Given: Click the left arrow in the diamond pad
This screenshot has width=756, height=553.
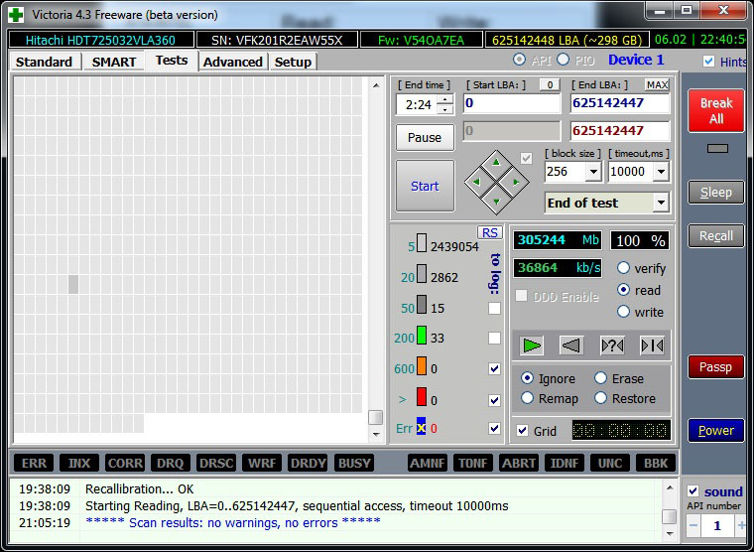Looking at the screenshot, I should pyautogui.click(x=476, y=182).
